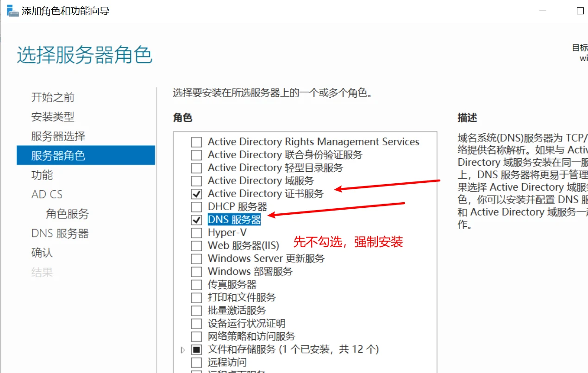Select DHCP 服务器 role label

238,207
